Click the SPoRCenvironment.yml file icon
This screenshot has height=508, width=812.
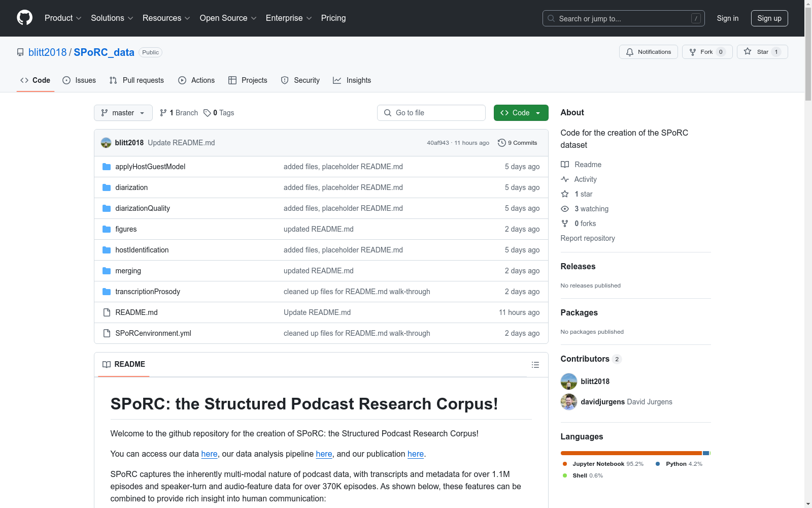coord(107,333)
